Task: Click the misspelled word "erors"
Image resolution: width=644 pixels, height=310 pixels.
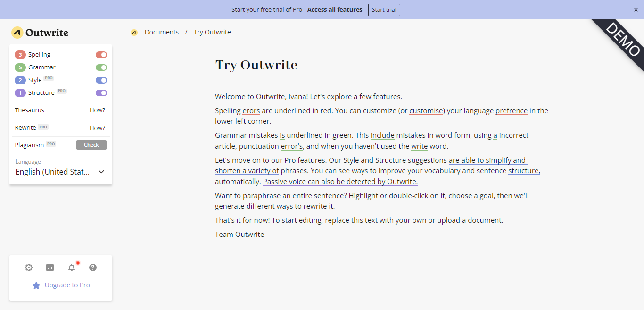Action: click(251, 111)
